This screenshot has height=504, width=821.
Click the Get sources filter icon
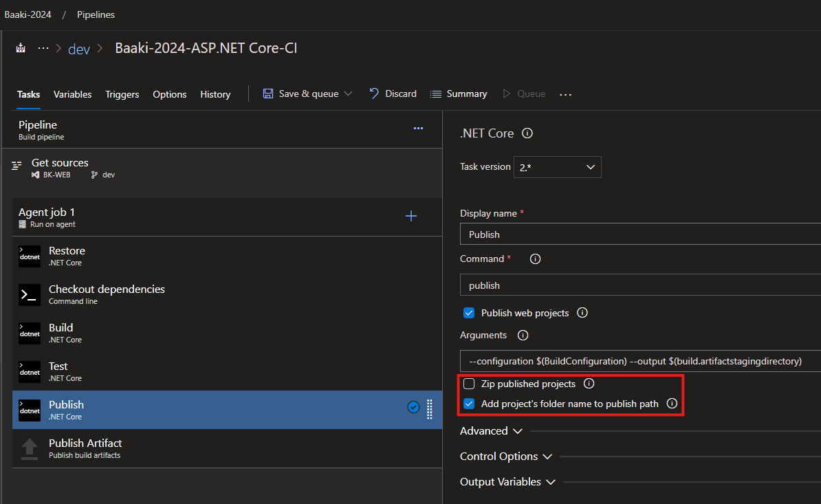coord(17,166)
